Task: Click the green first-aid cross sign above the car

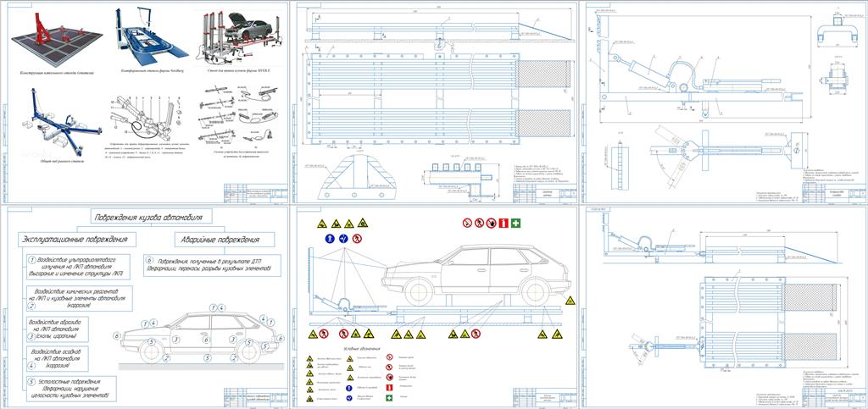Action: click(516, 223)
